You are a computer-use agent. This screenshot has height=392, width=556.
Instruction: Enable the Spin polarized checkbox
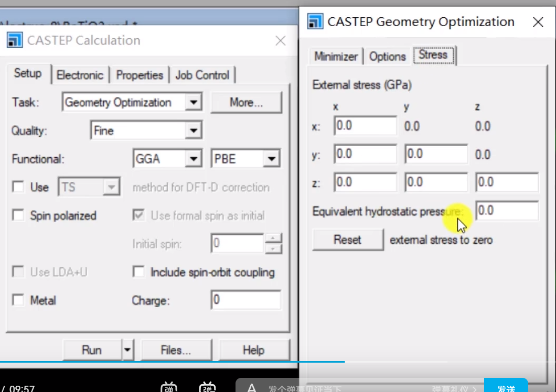click(x=18, y=215)
